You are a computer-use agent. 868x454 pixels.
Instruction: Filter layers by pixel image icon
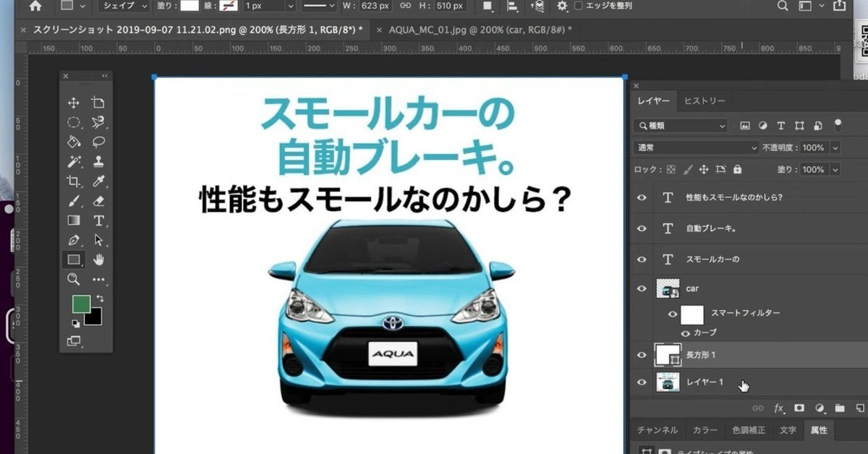(x=745, y=126)
